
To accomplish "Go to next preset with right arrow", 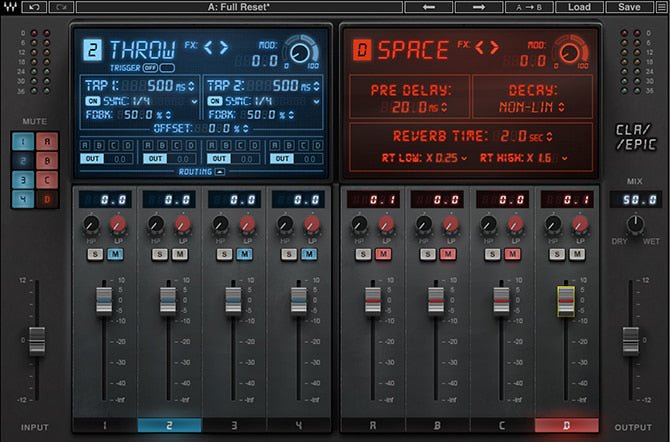I will [x=478, y=7].
